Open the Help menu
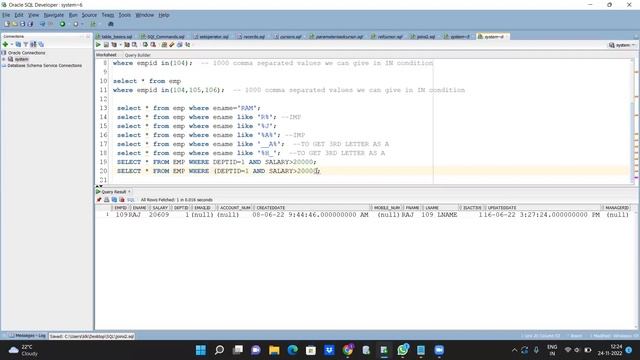Screen dimensions: 640x360 pyautogui.click(x=164, y=15)
